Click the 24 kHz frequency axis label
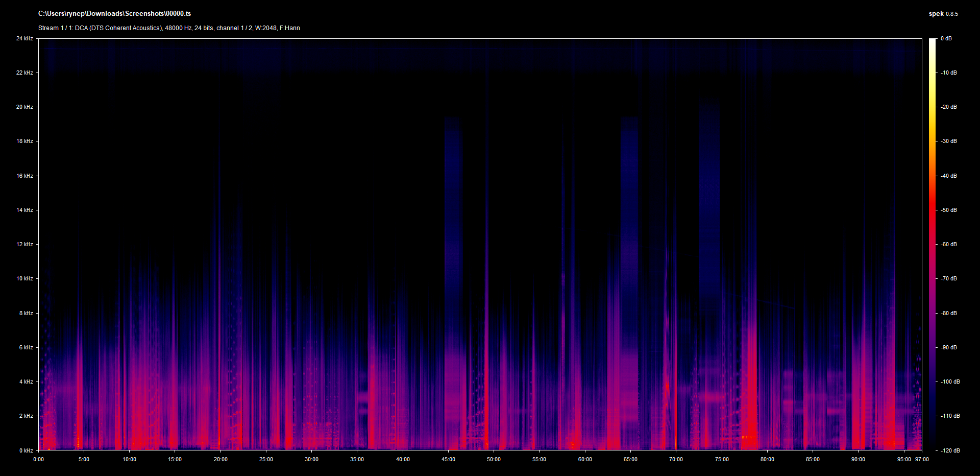This screenshot has width=980, height=476. click(x=24, y=39)
